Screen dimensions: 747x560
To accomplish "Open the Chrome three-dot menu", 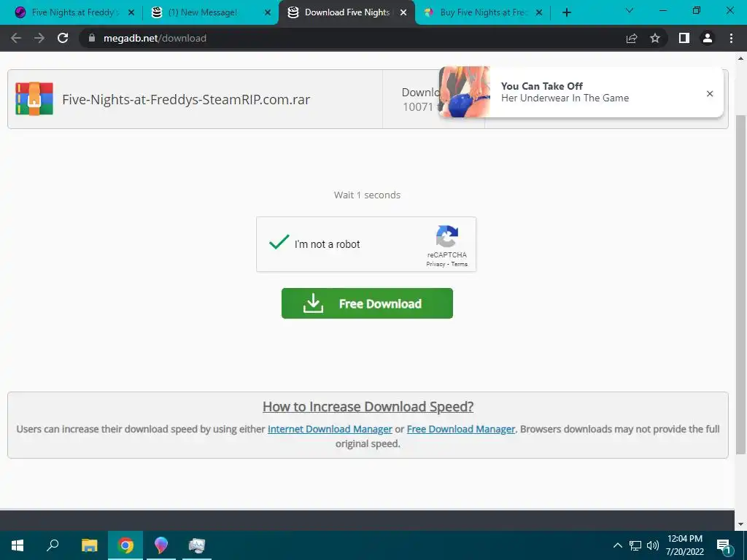I will point(731,38).
